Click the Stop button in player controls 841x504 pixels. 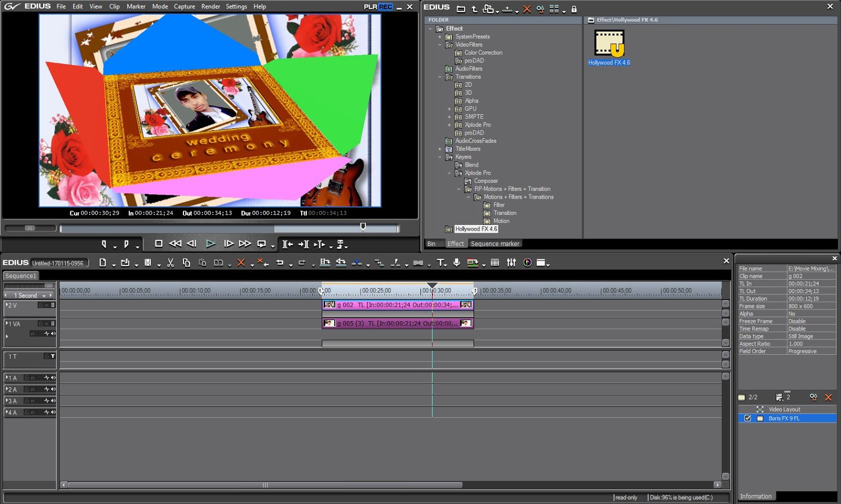coord(158,243)
